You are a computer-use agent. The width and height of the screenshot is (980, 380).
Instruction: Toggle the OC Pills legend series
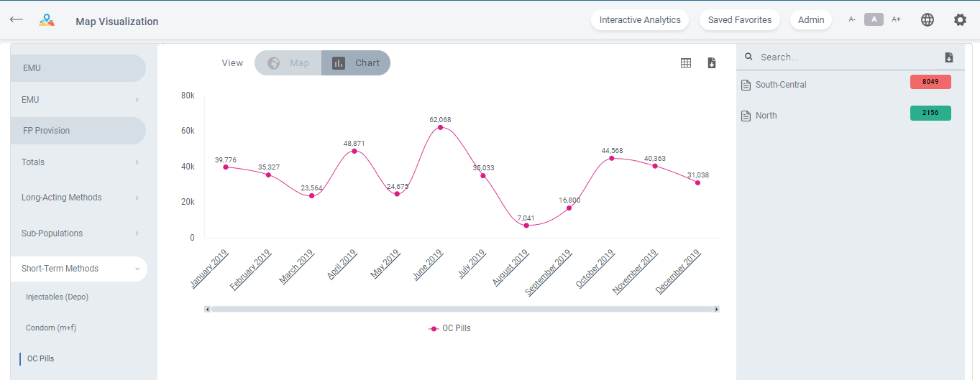[450, 328]
